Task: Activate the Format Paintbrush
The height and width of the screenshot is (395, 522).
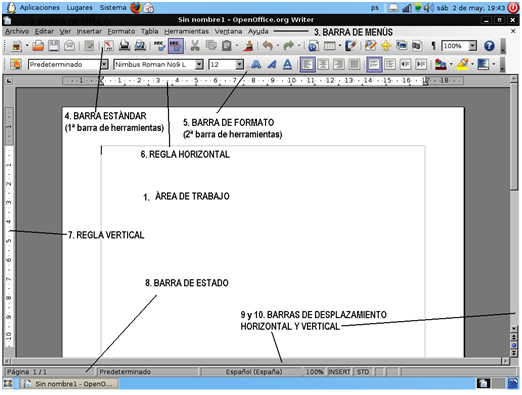Action: (x=248, y=46)
